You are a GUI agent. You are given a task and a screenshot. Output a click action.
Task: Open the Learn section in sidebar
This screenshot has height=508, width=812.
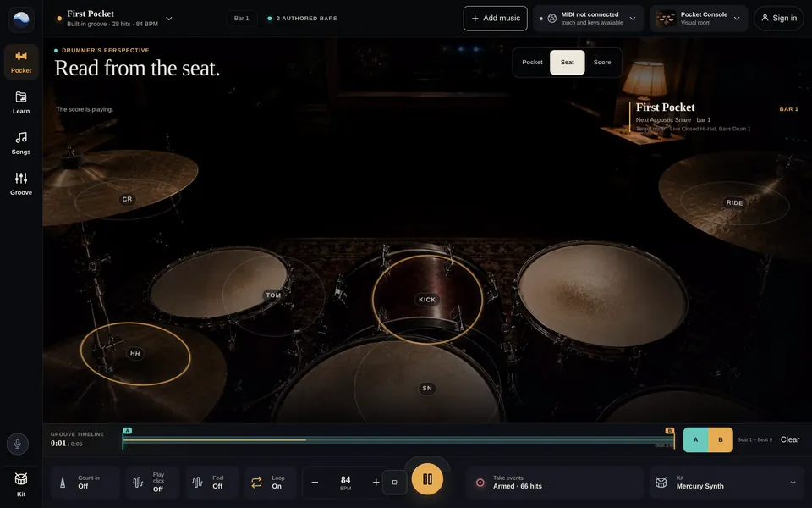pyautogui.click(x=20, y=102)
